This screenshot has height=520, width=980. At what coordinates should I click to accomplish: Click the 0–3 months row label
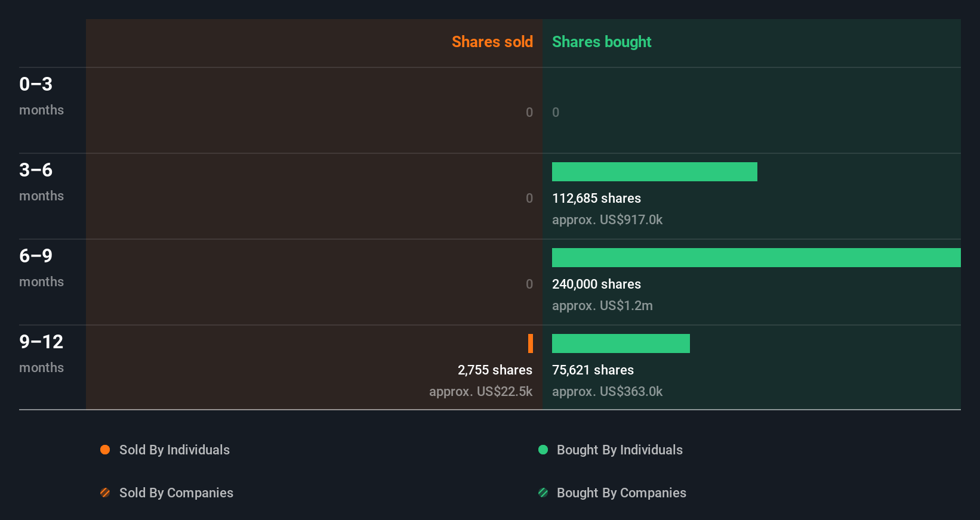pyautogui.click(x=41, y=95)
